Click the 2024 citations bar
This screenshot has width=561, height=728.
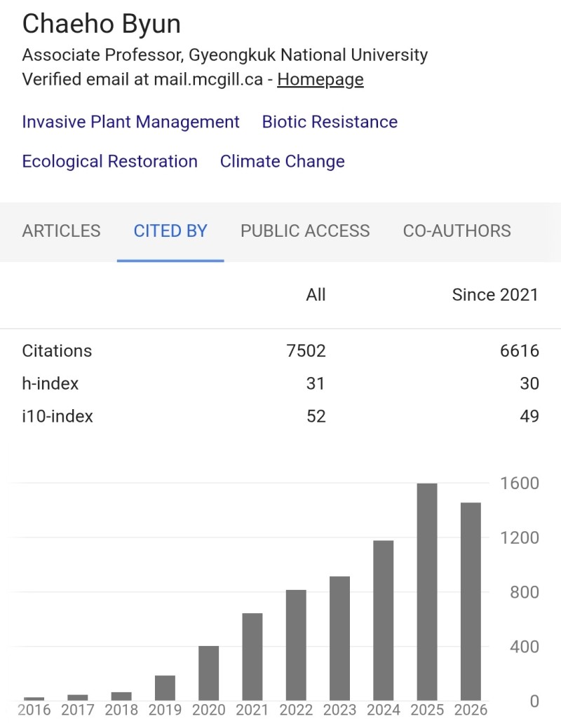(384, 620)
